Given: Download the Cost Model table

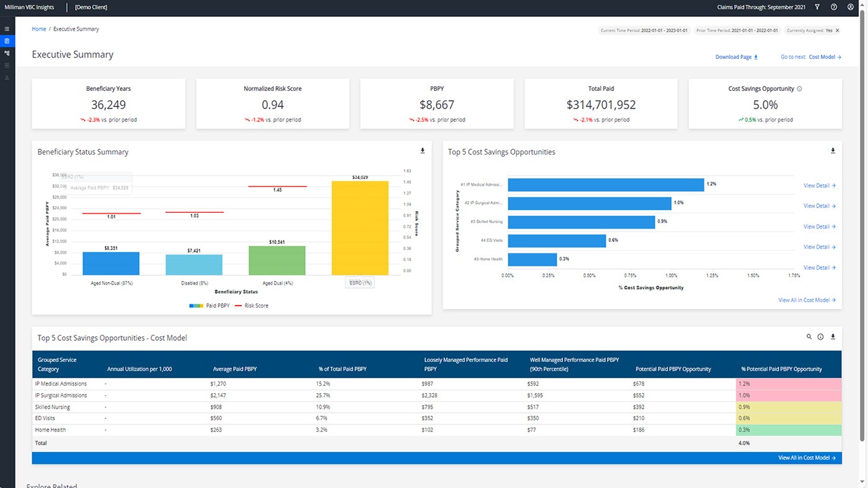Looking at the screenshot, I should (833, 336).
